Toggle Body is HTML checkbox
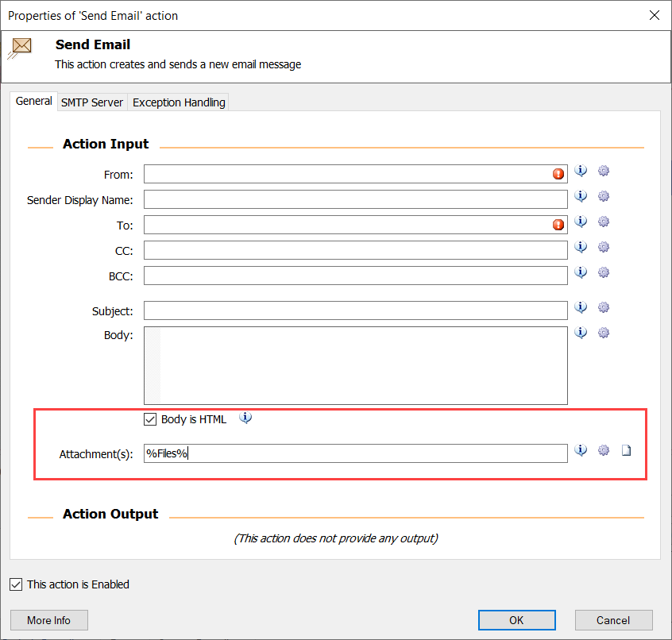The width and height of the screenshot is (672, 640). click(150, 419)
